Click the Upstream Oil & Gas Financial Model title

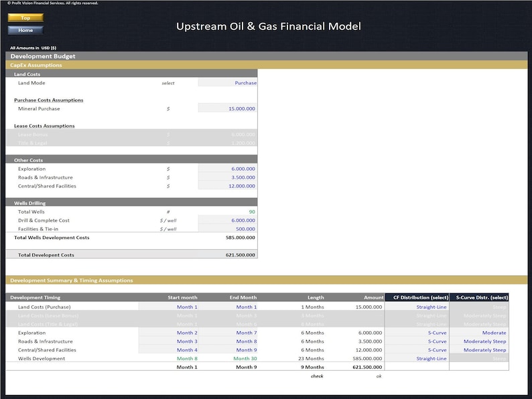(269, 26)
